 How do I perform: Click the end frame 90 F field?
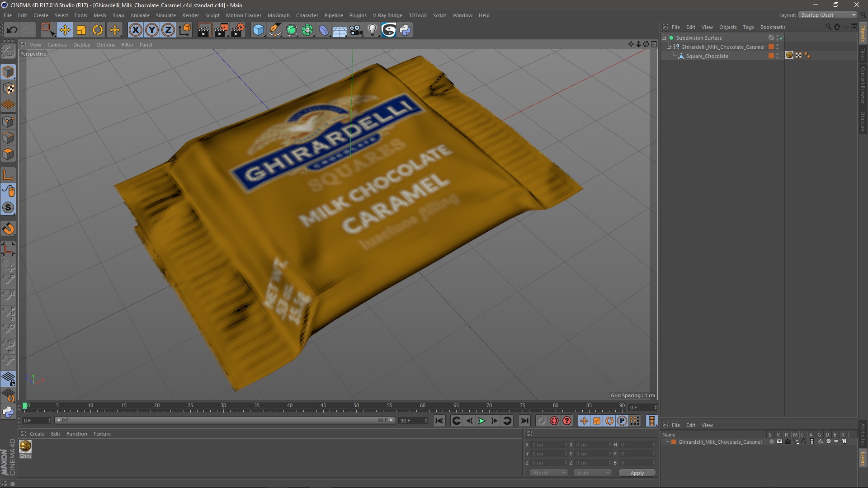[x=413, y=420]
